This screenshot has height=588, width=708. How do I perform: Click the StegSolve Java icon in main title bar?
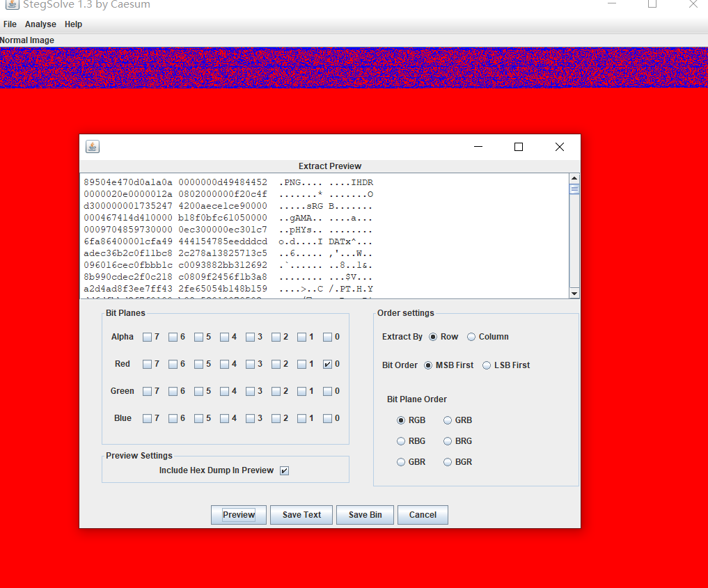click(11, 4)
